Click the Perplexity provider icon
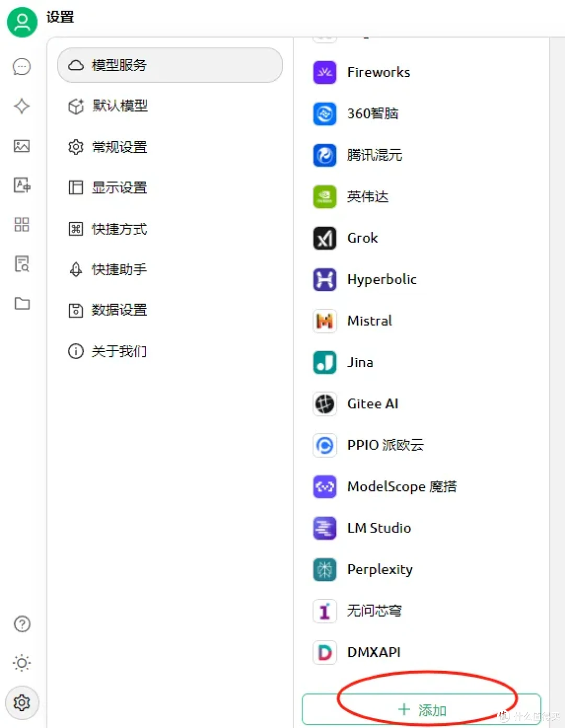The width and height of the screenshot is (565, 728). click(x=325, y=569)
